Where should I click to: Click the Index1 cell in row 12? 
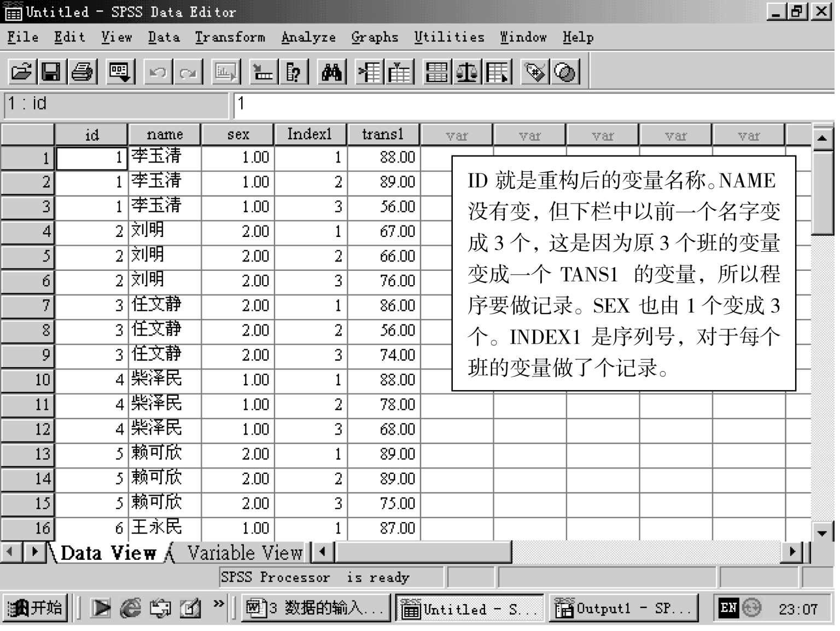pyautogui.click(x=310, y=430)
